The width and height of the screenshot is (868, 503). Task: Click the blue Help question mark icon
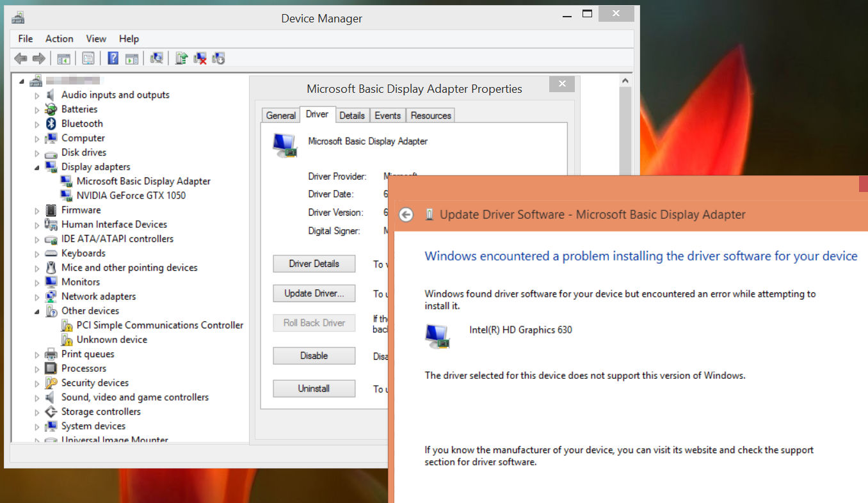pyautogui.click(x=113, y=58)
